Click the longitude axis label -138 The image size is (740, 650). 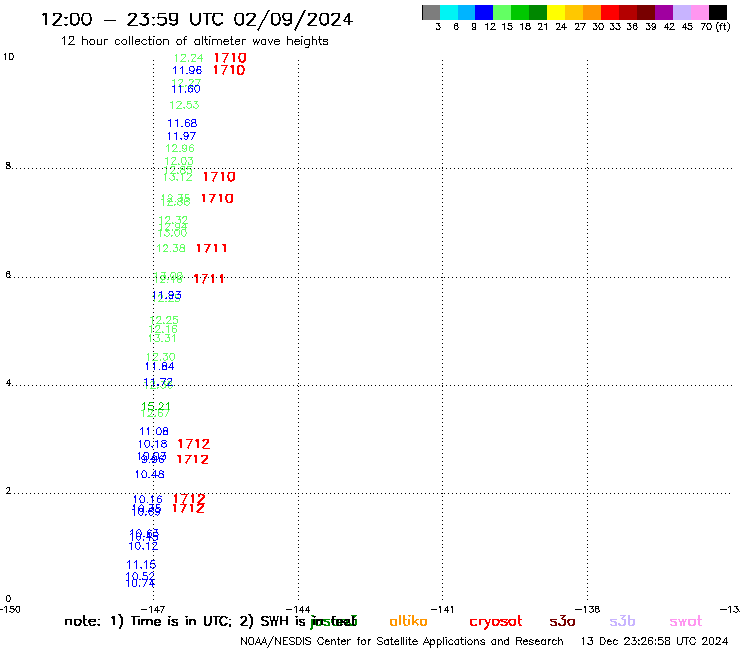click(588, 609)
